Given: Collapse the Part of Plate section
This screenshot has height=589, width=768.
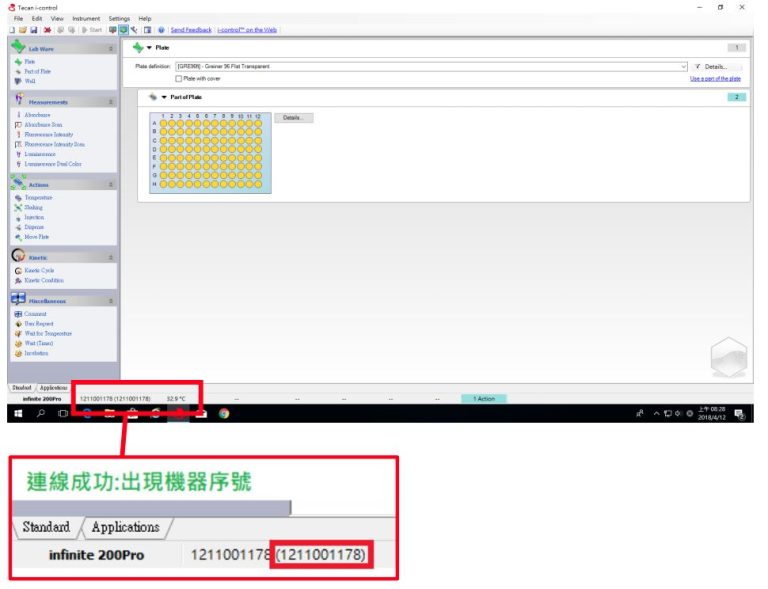Looking at the screenshot, I should 164,97.
